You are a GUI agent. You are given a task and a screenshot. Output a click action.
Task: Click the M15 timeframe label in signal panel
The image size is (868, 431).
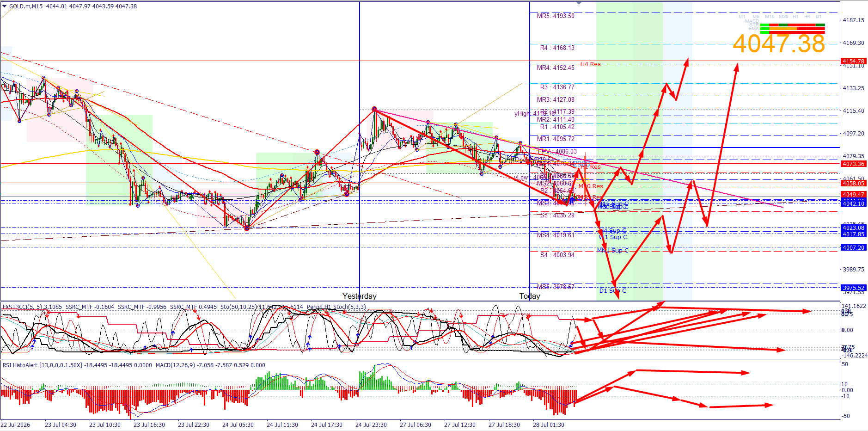coord(770,17)
